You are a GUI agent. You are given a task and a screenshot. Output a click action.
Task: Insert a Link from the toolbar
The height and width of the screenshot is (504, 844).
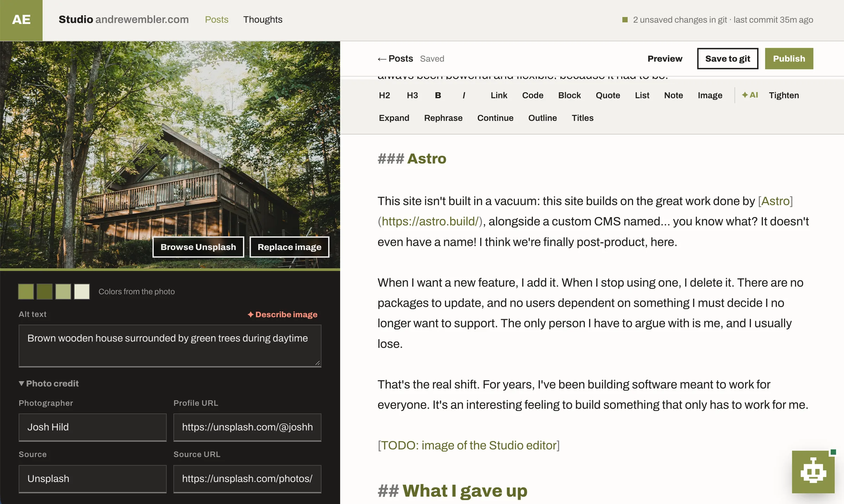(499, 95)
